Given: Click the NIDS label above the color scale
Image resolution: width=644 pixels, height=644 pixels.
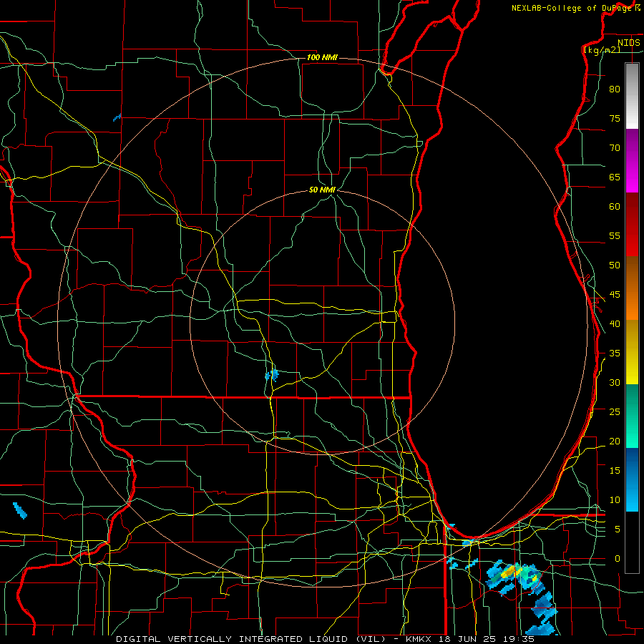Looking at the screenshot, I should coord(628,43).
